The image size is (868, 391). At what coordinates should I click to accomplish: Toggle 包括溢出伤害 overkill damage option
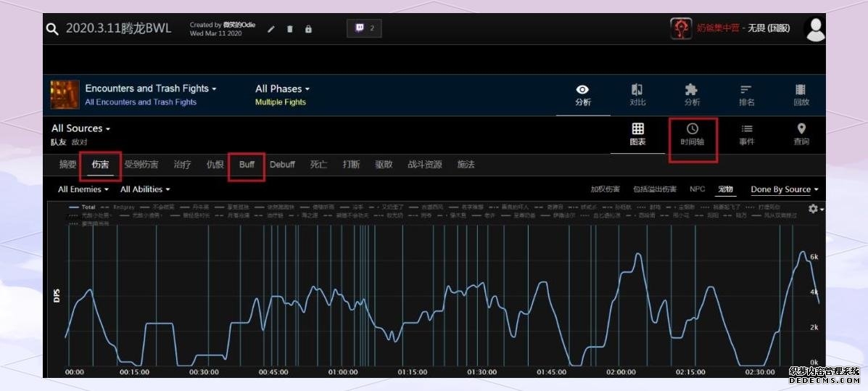(x=654, y=189)
